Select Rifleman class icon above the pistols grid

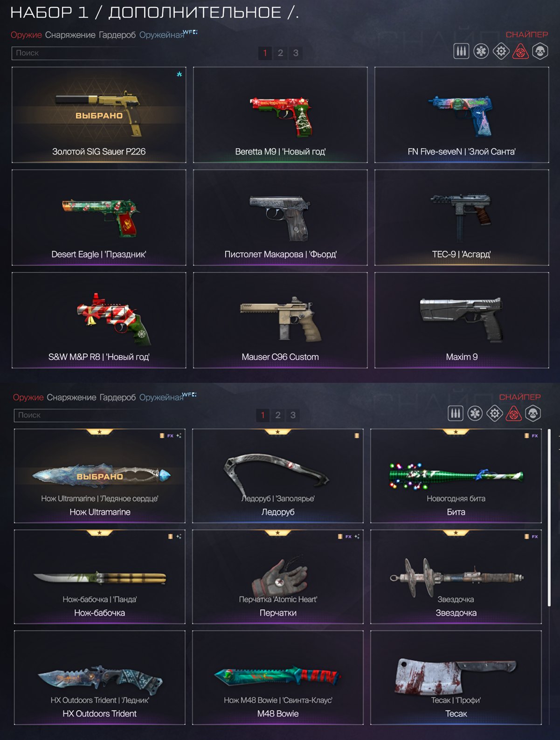(x=461, y=51)
